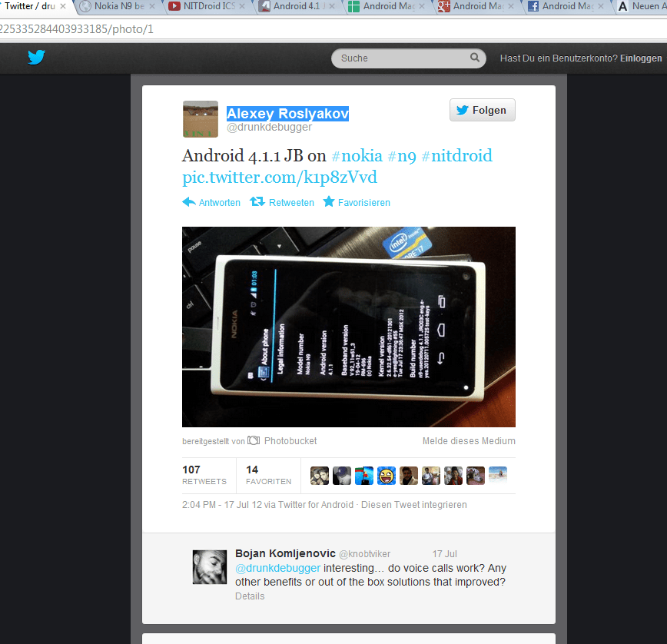
Task: Switch to the Android 4.1 browser tab
Action: [x=298, y=6]
